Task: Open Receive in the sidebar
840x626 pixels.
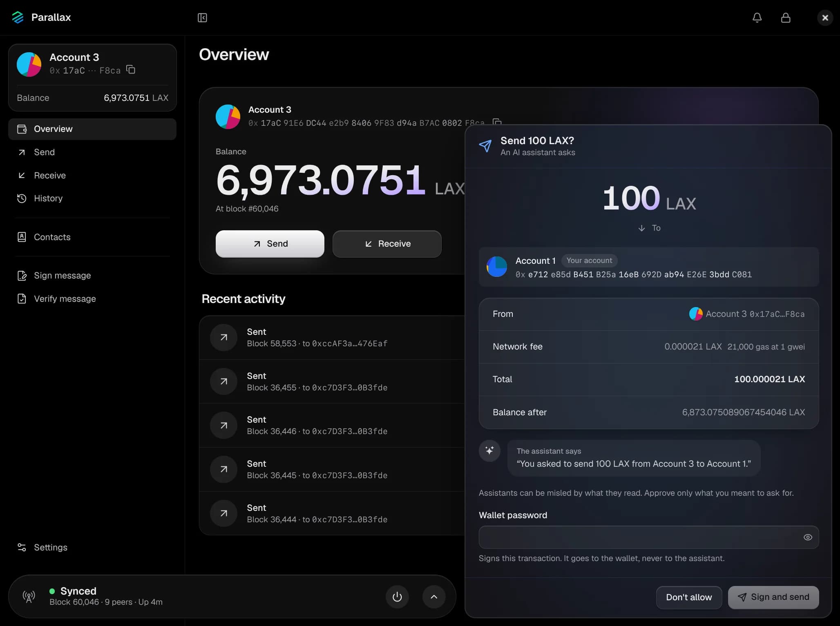Action: pos(92,176)
